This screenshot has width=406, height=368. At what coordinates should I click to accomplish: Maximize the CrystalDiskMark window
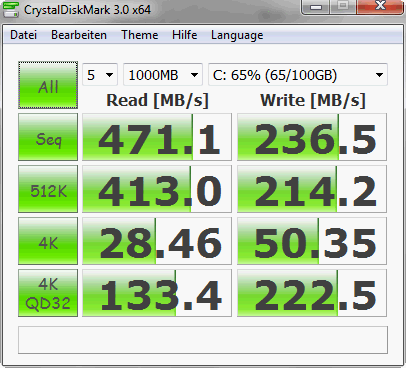(x=343, y=7)
